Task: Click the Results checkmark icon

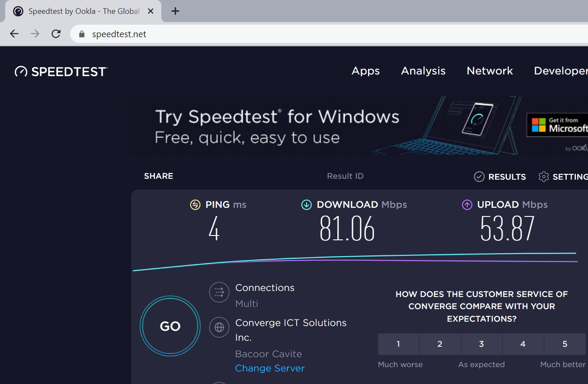Action: tap(479, 177)
